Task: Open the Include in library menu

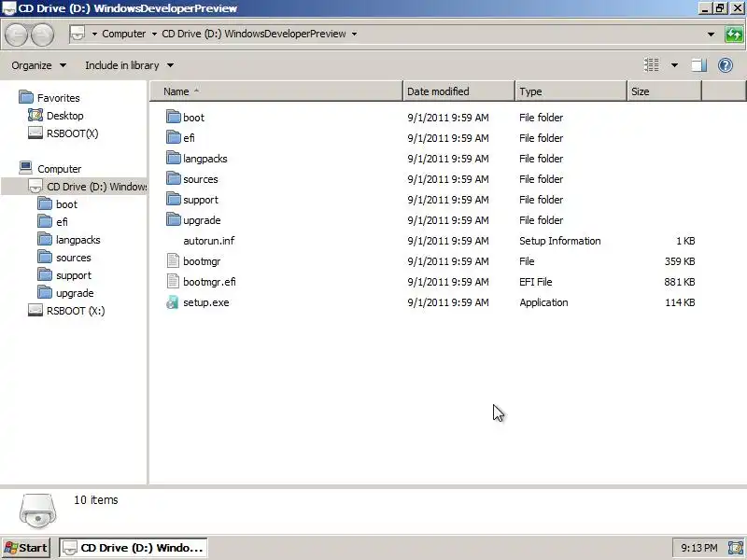Action: 129,65
